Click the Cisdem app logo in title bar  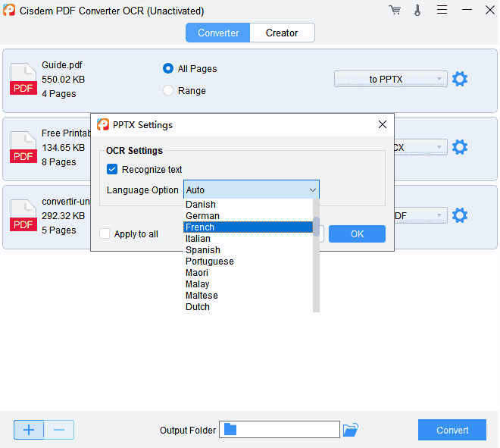tap(9, 10)
